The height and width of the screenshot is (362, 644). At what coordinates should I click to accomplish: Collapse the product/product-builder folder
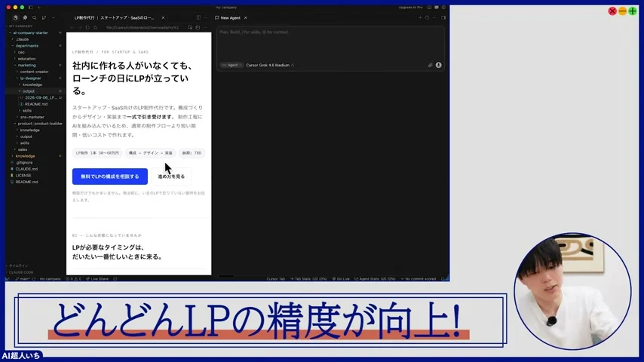[x=40, y=123]
